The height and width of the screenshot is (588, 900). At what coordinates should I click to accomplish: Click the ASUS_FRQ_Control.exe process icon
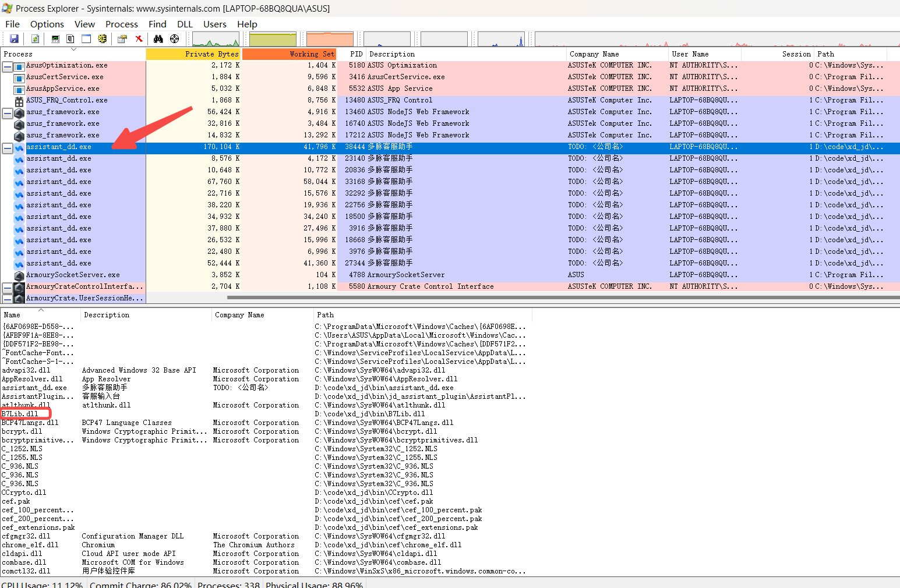[x=19, y=101]
